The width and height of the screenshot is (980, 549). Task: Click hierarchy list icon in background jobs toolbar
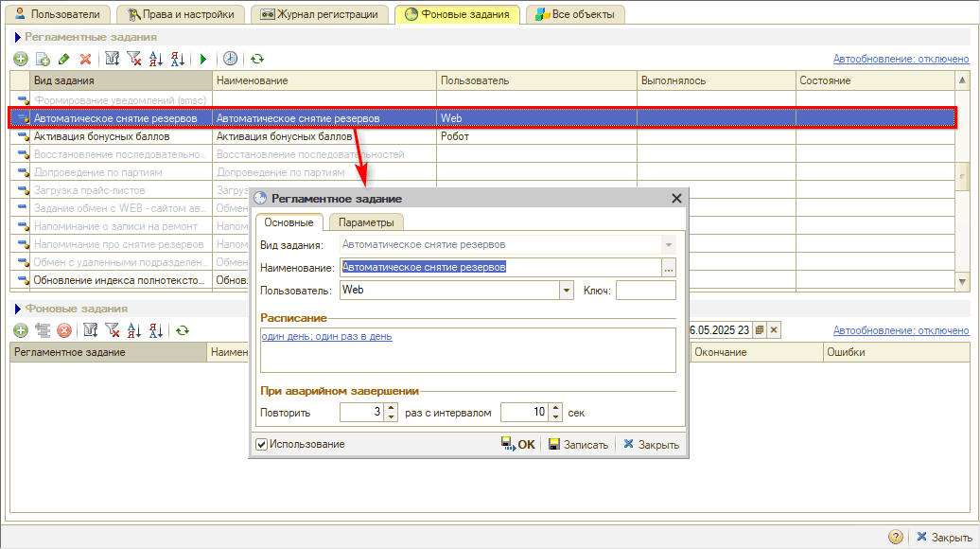[43, 330]
